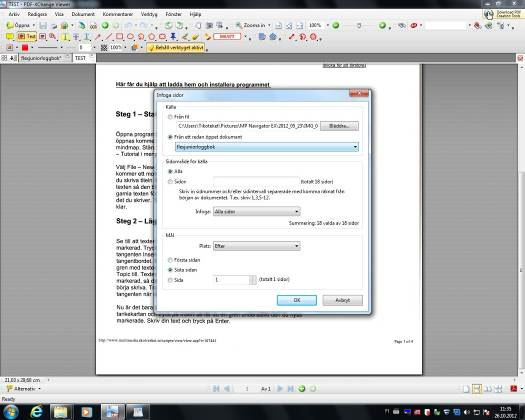525x420 pixels.
Task: Choose the line drawing tool
Action: 109,37
